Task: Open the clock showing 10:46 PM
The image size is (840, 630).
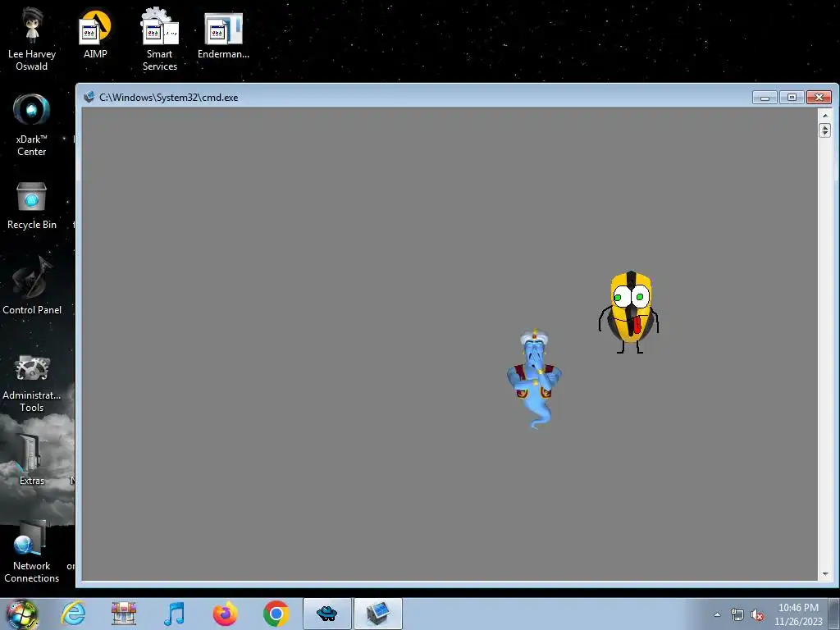Action: [x=798, y=614]
